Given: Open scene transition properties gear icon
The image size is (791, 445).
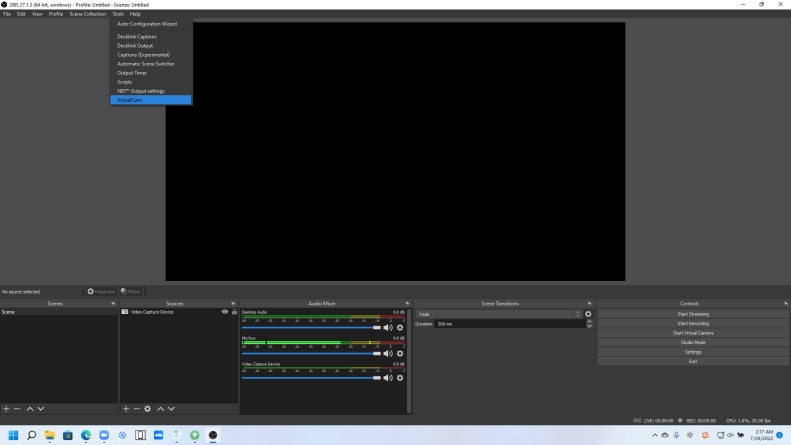Looking at the screenshot, I should pyautogui.click(x=588, y=314).
